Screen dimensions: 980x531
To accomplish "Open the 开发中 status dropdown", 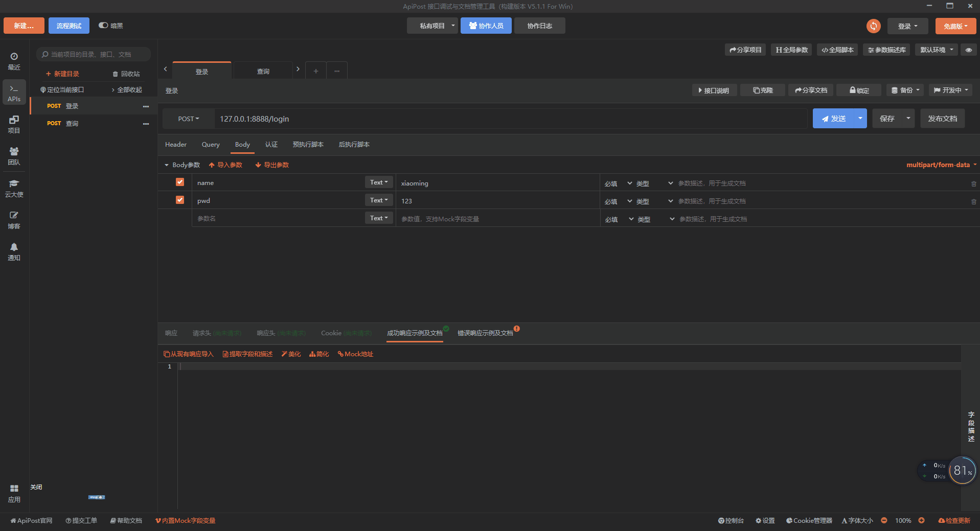I will (951, 90).
